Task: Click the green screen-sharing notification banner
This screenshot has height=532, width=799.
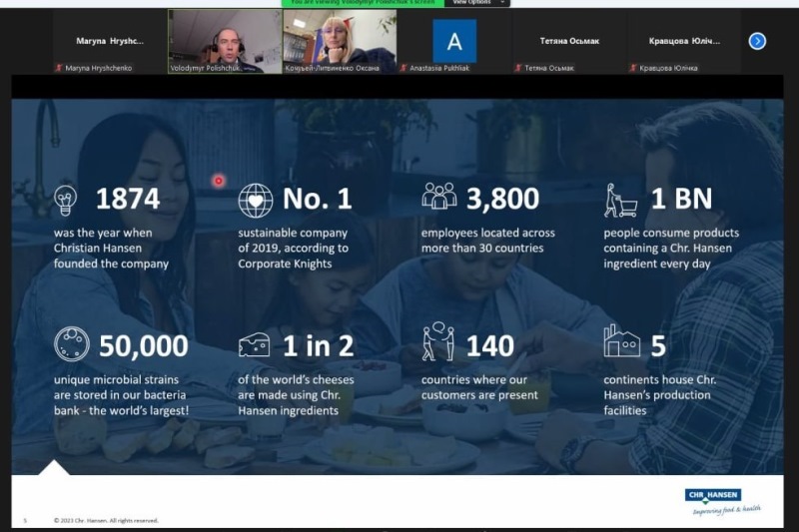Action: 363,3
